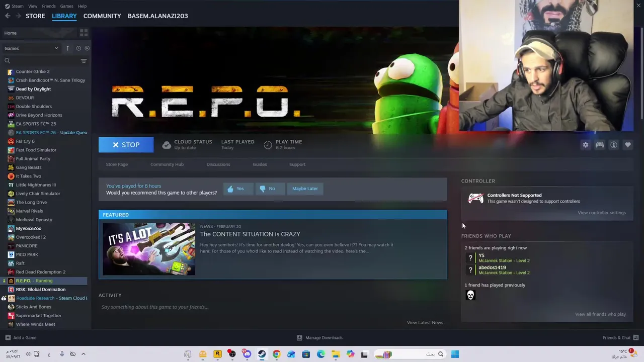This screenshot has width=644, height=362.
Task: Focus the library search field
Action: coord(41,61)
